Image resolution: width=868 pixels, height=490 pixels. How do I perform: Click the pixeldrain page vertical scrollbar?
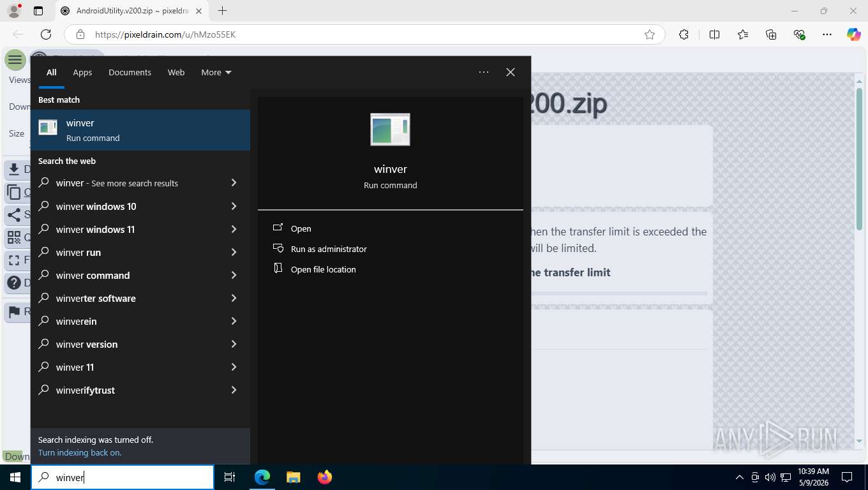(x=859, y=160)
